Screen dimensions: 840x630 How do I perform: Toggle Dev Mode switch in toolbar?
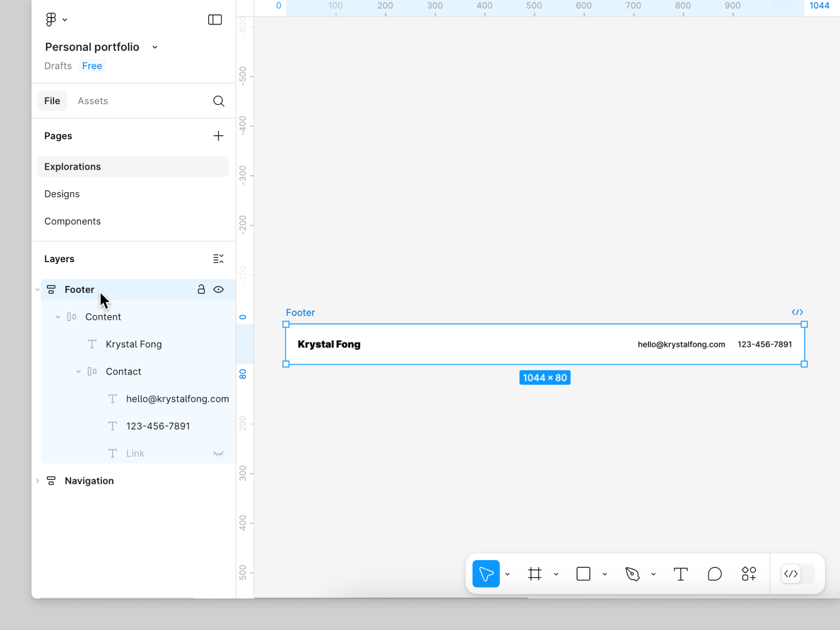point(797,574)
